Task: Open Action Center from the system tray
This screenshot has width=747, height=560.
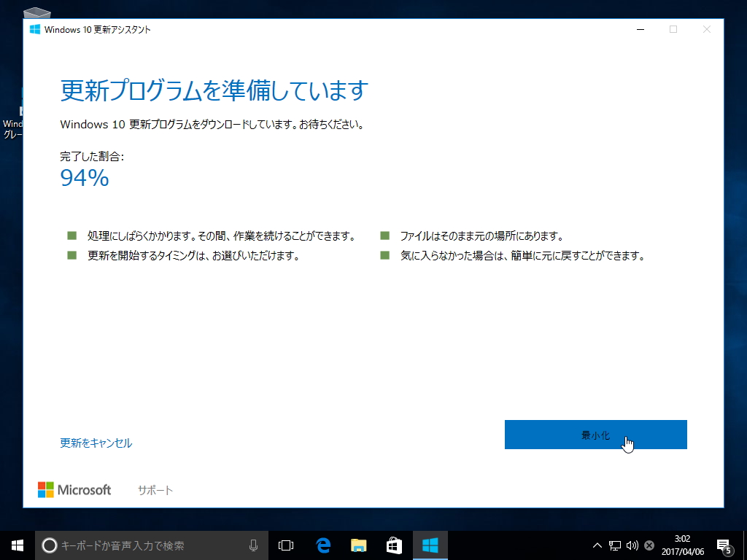Action: (x=725, y=545)
